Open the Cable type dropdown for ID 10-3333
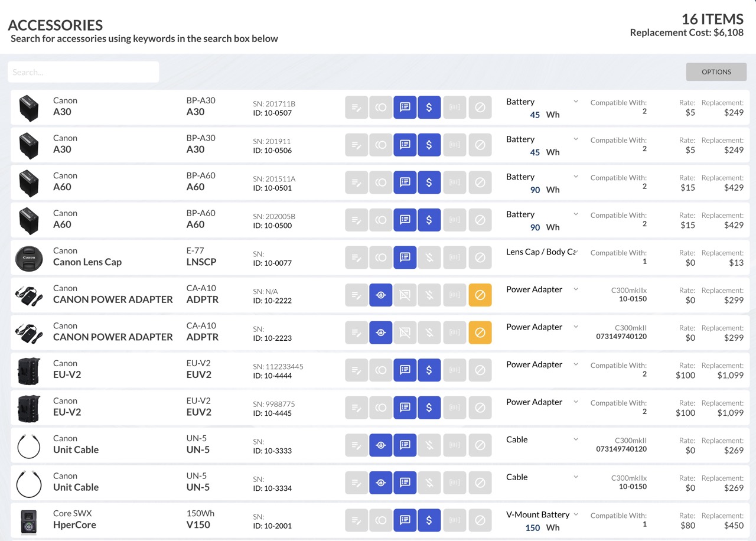This screenshot has height=541, width=756. coord(542,439)
